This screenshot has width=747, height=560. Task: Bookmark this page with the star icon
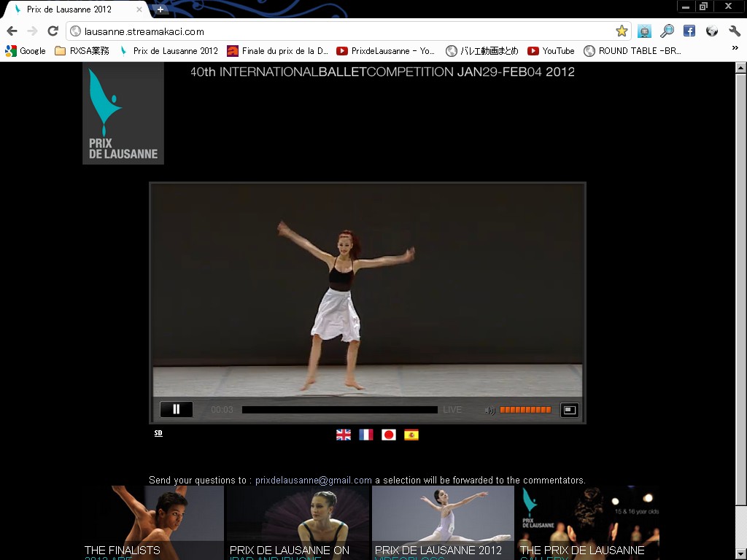[x=622, y=31]
